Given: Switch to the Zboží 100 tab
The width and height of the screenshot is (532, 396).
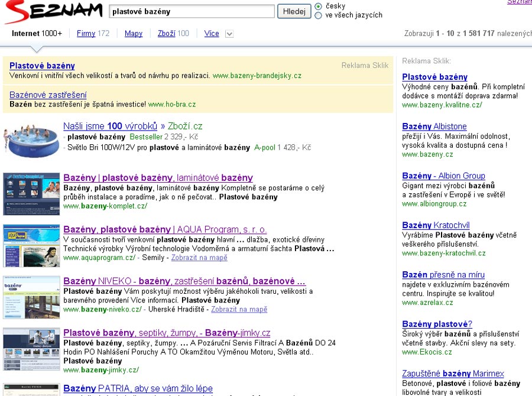Looking at the screenshot, I should click(173, 33).
